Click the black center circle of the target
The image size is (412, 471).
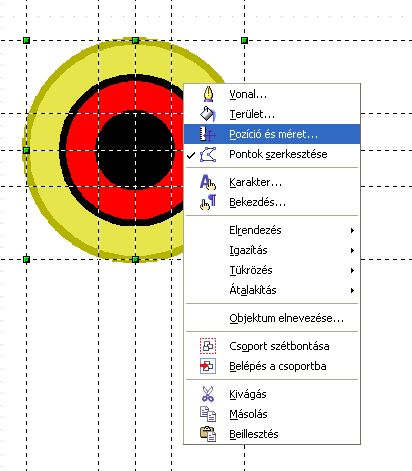coord(135,149)
